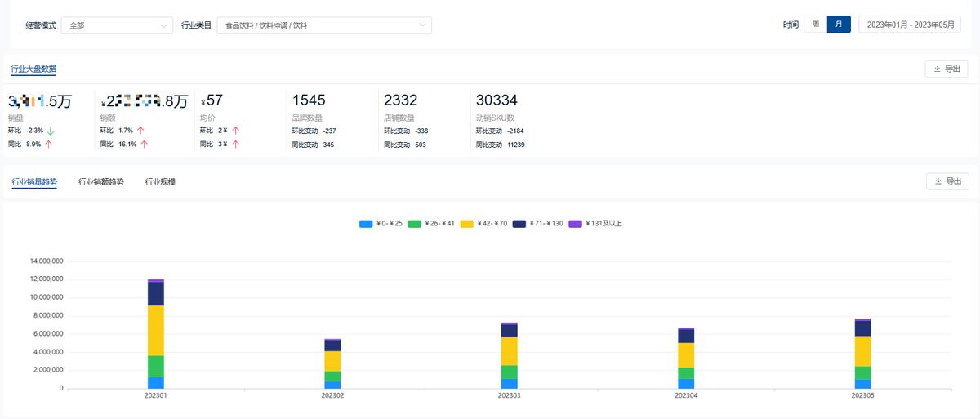Click the download icon in the top 导出 button
This screenshot has width=980, height=419.
[938, 69]
